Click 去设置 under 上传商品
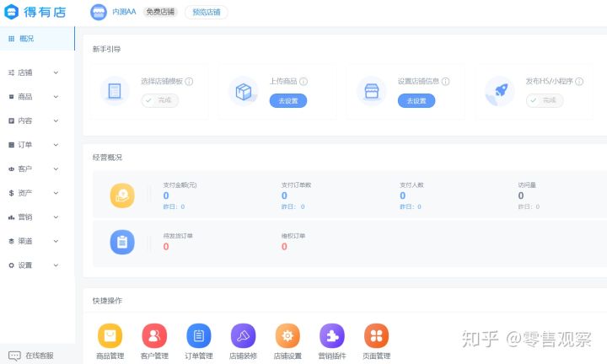The image size is (607, 364). tap(288, 101)
